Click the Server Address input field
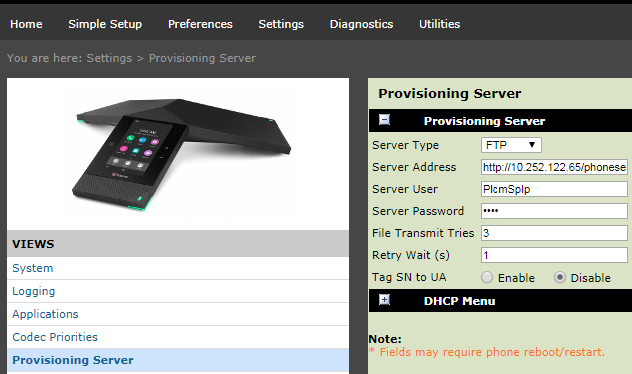632x374 pixels. 554,167
